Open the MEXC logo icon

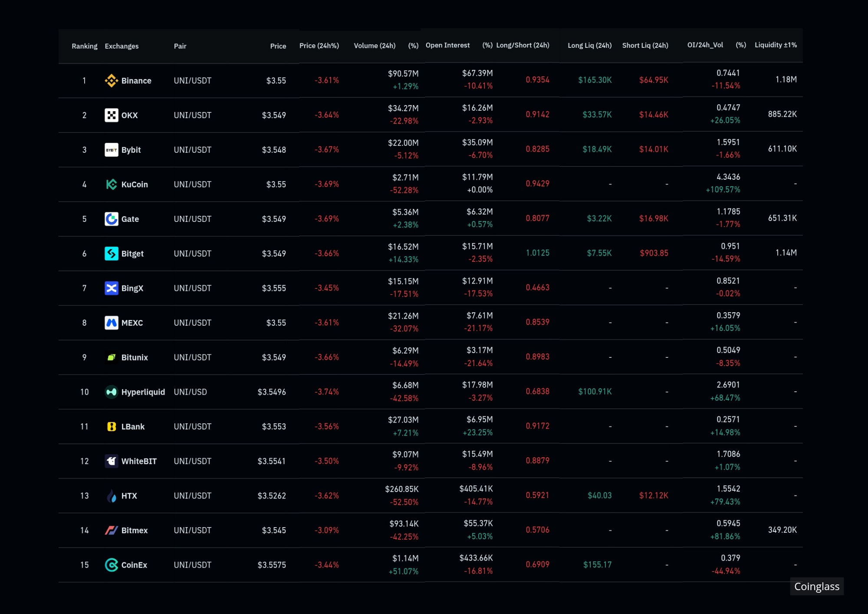(112, 323)
